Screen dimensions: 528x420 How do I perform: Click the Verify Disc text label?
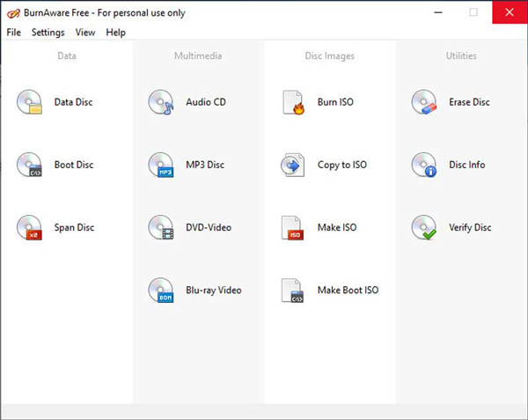pos(470,228)
